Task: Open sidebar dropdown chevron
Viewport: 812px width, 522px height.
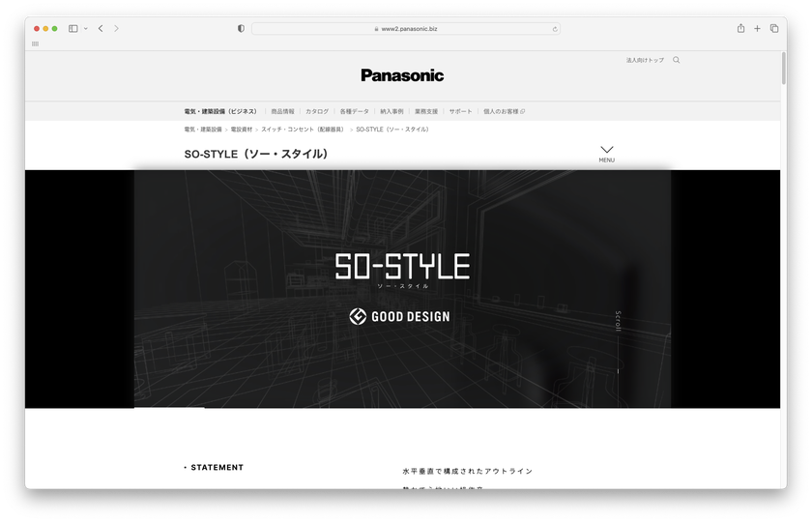Action: [85, 28]
